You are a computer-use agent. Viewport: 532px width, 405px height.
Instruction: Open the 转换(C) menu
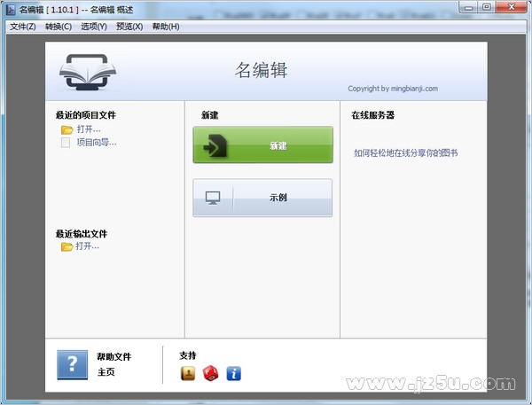pos(59,27)
